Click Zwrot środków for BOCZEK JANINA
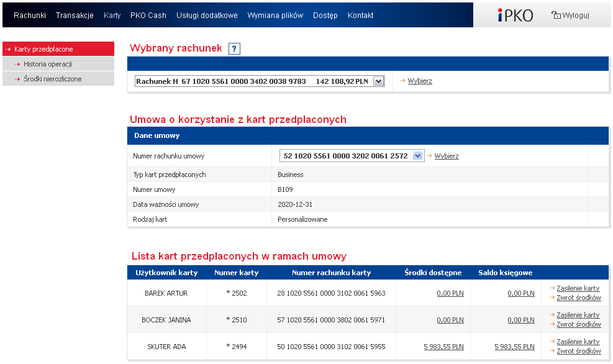 coord(579,324)
